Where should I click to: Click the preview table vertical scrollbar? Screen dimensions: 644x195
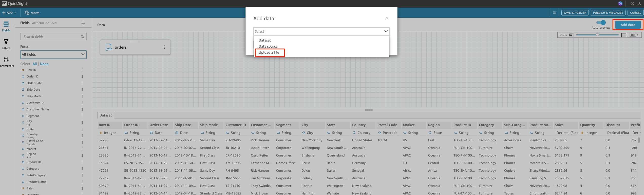tap(639, 140)
